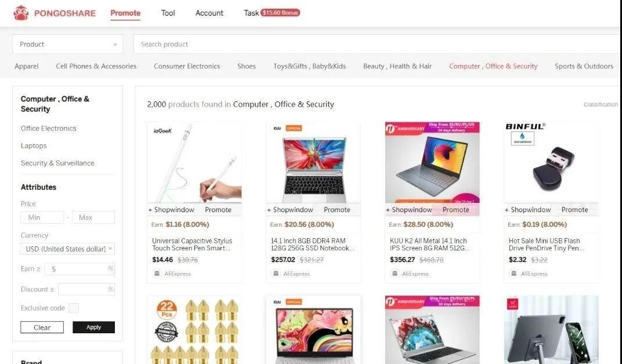Expand the USD currency dropdown
The width and height of the screenshot is (622, 364).
67,249
